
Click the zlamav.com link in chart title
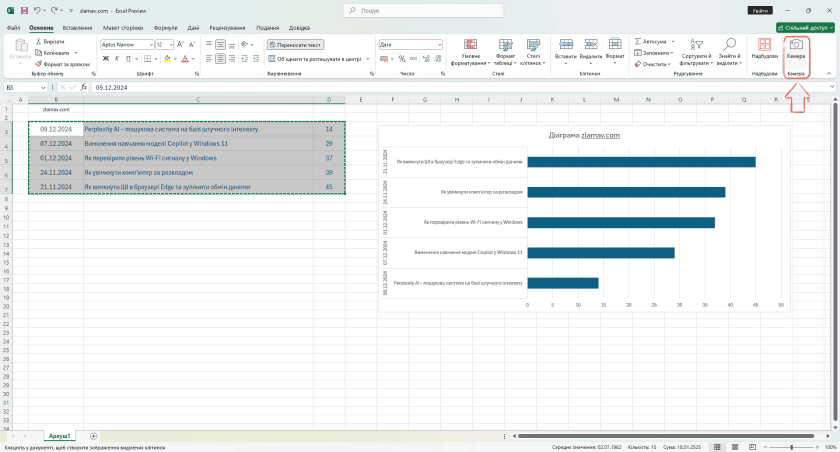pos(600,135)
